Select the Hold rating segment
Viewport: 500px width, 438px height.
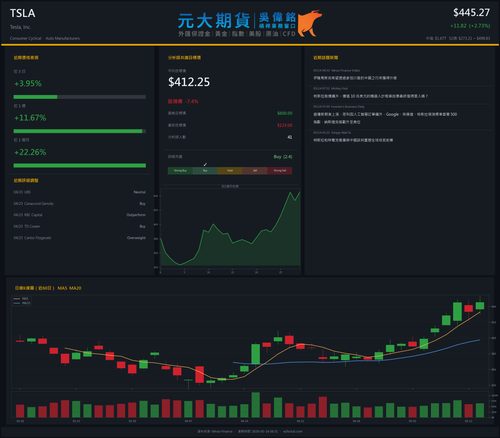pos(230,171)
